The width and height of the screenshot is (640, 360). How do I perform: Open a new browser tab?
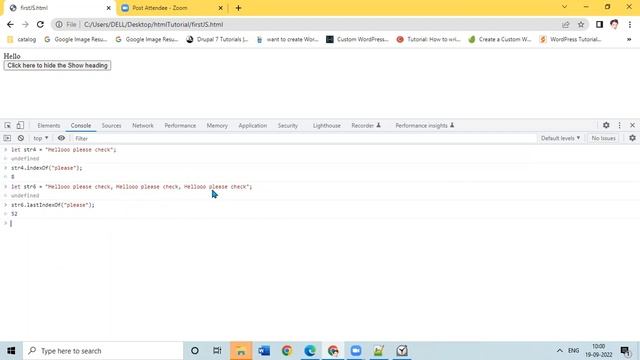click(x=238, y=8)
